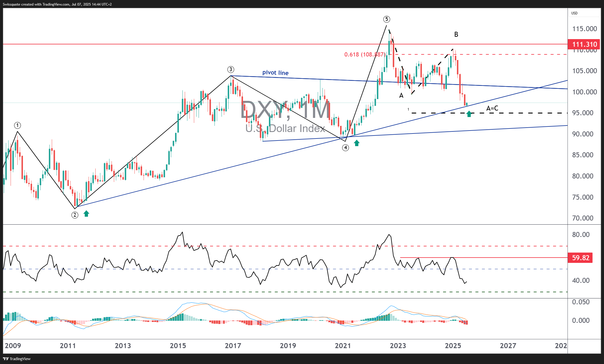Click the 40.00 RSI axis label
Viewport: 604px width, 364px height.
(581, 280)
